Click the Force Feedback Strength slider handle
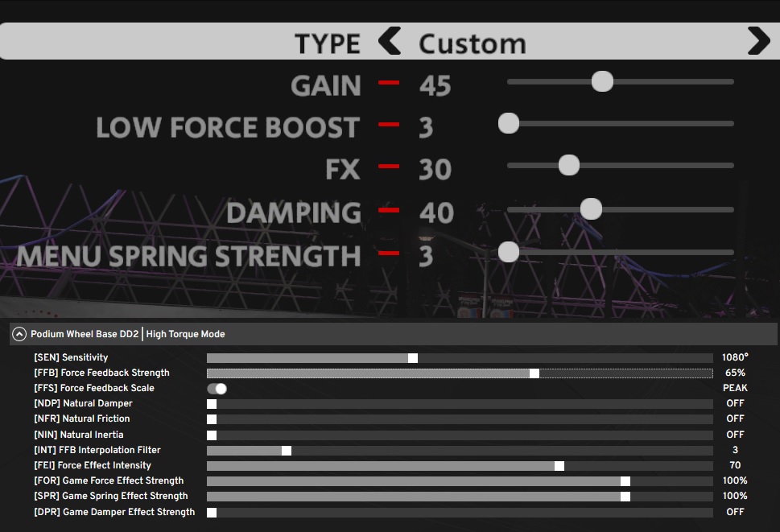780x532 pixels. (x=534, y=373)
